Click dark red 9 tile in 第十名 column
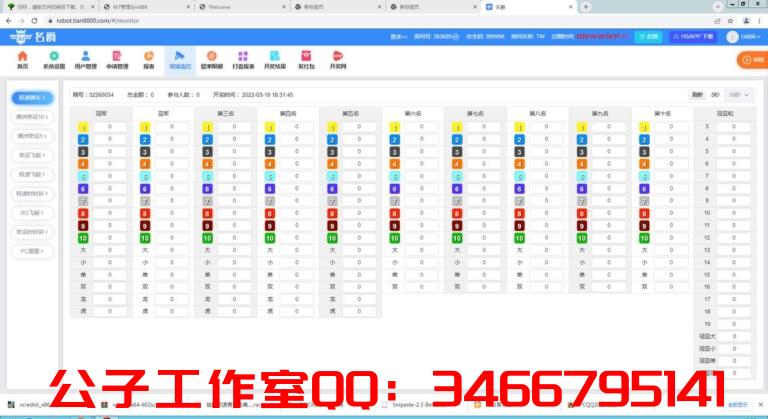Viewport: 768px width, 419px height. [644, 226]
